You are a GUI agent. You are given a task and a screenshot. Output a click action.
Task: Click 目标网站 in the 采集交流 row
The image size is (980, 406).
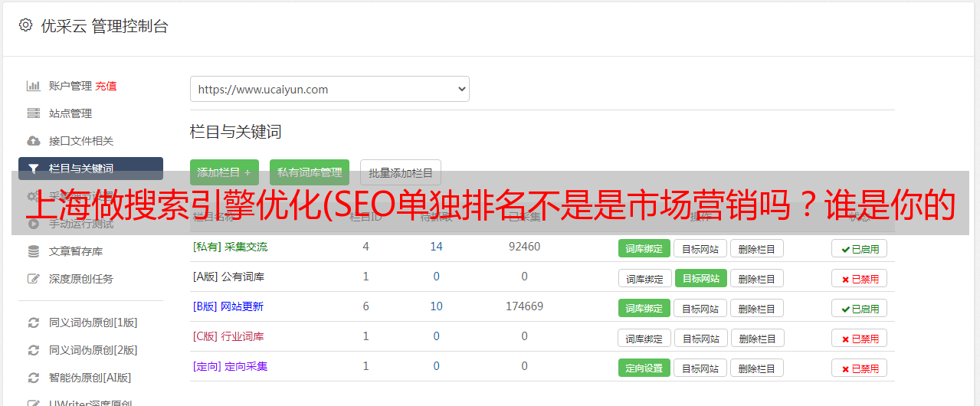click(700, 248)
